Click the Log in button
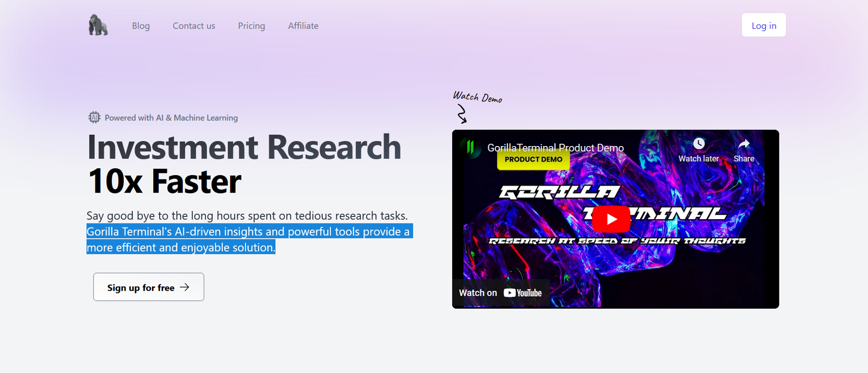Image resolution: width=868 pixels, height=373 pixels. (x=764, y=25)
